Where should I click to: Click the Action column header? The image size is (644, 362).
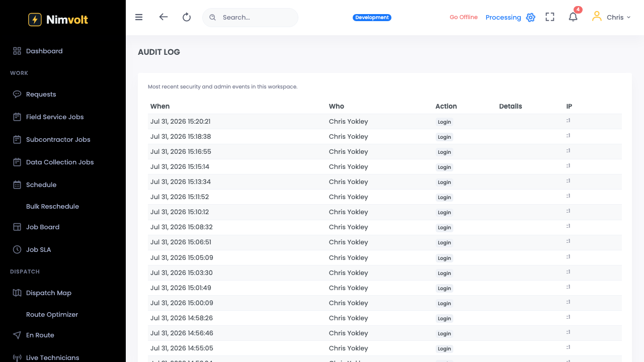(x=446, y=106)
